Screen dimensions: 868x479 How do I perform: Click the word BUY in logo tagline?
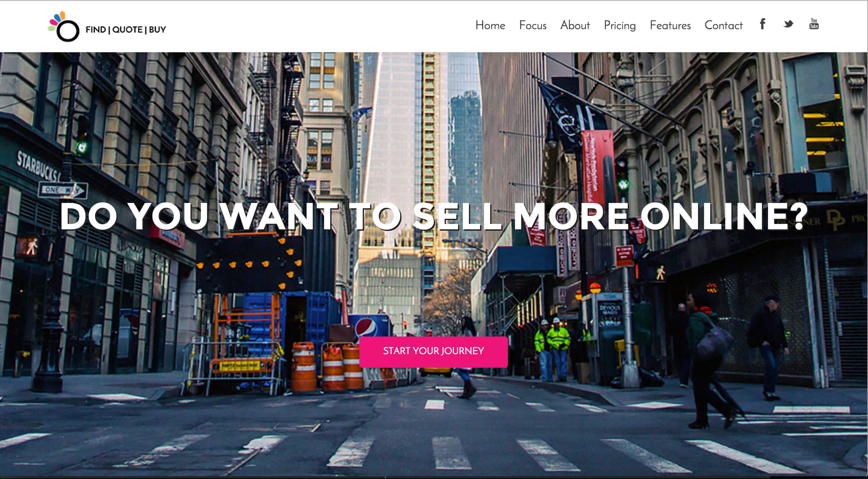157,30
